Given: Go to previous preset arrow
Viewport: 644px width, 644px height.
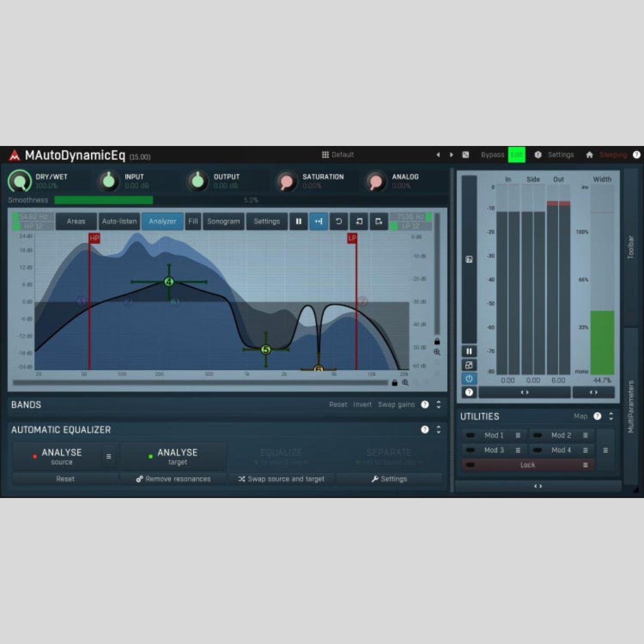Looking at the screenshot, I should tap(438, 155).
